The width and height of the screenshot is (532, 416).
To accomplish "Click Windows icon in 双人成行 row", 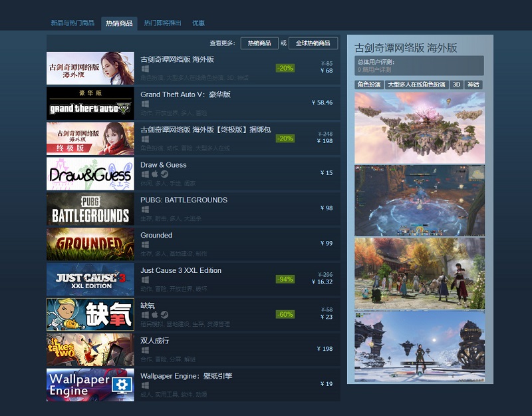I will point(145,350).
